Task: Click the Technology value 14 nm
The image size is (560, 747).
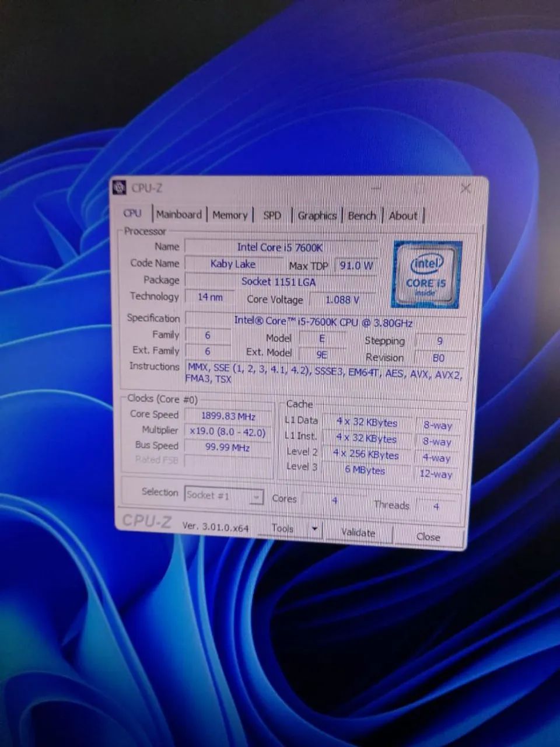Action: [210, 296]
